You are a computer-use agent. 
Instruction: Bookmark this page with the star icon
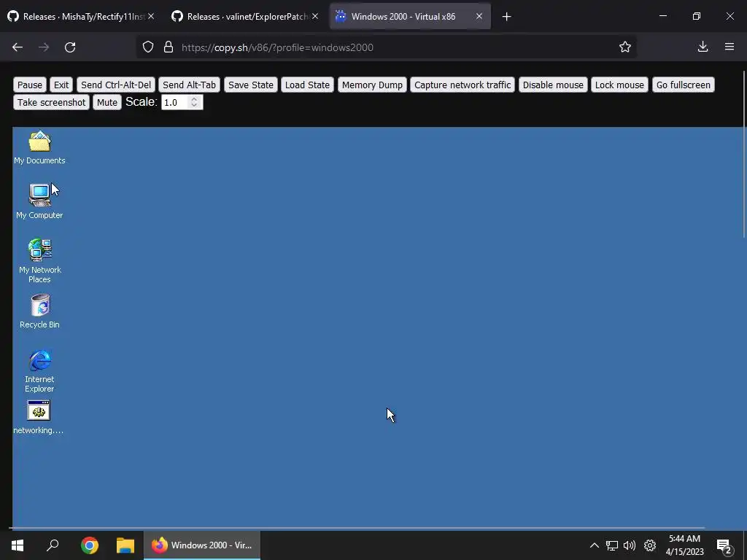pos(625,47)
